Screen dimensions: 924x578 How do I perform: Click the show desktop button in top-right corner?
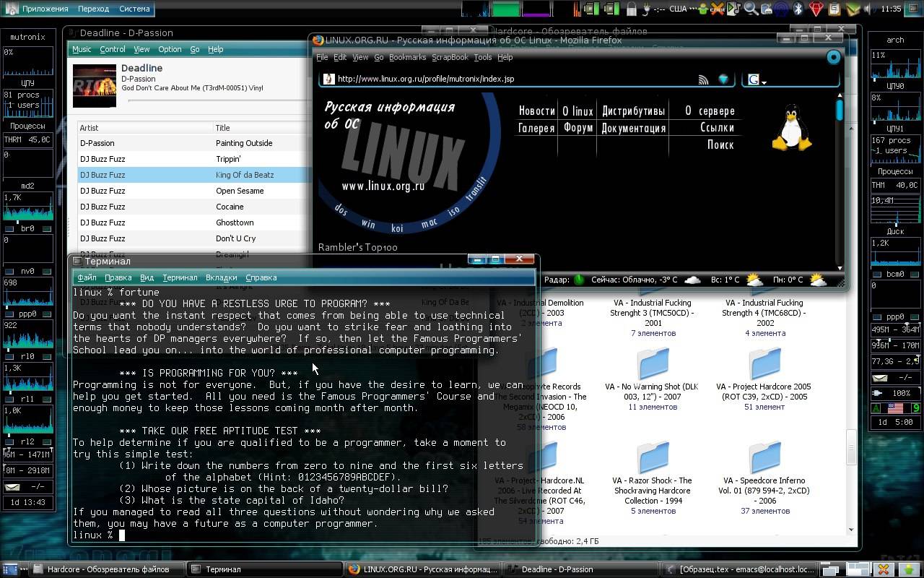tap(914, 9)
